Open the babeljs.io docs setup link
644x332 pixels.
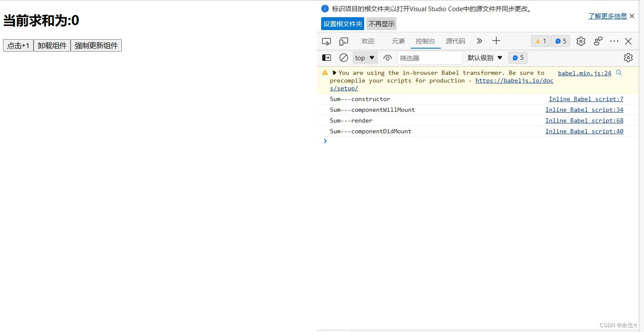pos(514,80)
